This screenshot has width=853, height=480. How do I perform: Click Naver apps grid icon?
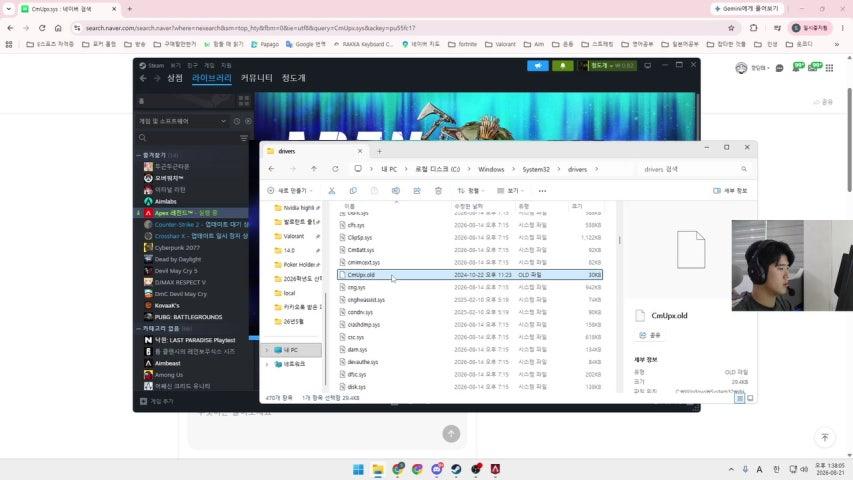coord(829,68)
